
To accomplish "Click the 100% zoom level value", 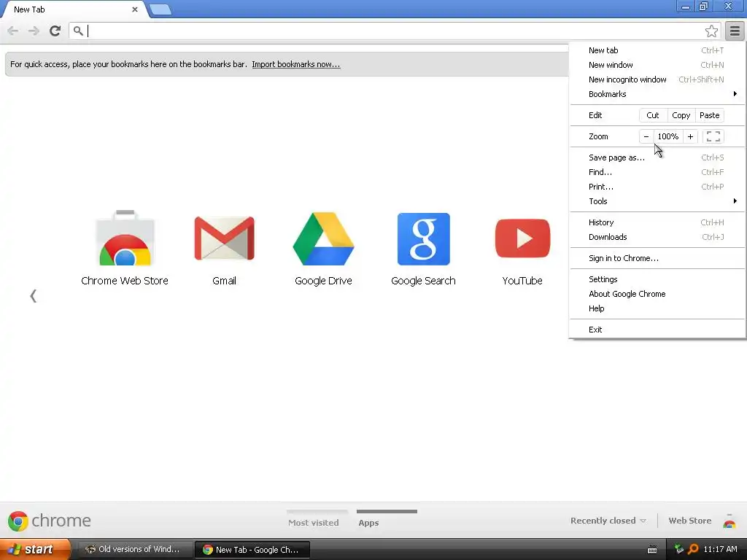I will tap(668, 136).
